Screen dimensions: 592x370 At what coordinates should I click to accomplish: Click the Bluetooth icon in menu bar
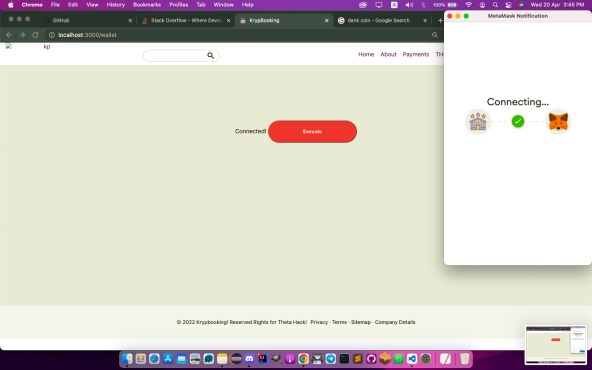tap(423, 5)
